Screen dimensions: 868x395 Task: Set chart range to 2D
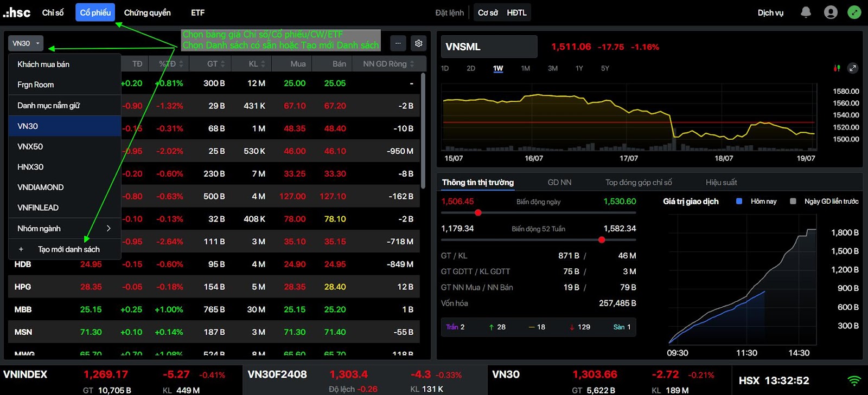point(471,68)
